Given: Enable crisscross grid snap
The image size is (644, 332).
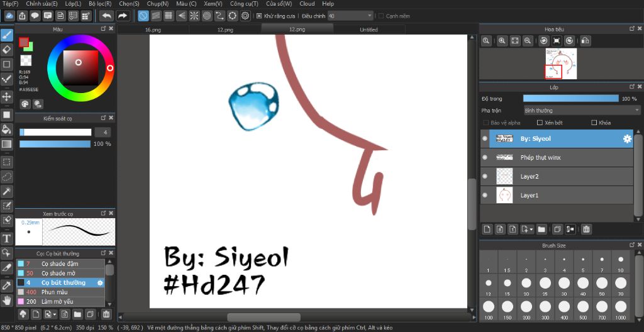Looking at the screenshot, I should [169, 16].
